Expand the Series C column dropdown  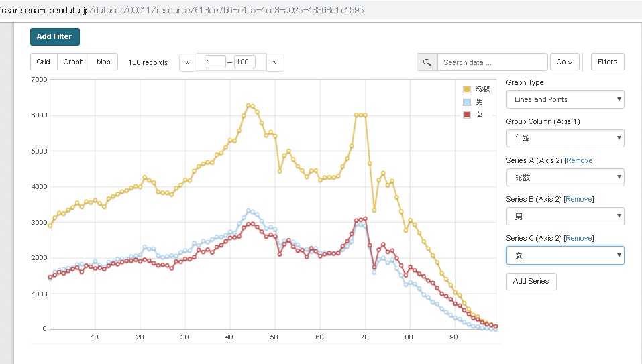[565, 255]
